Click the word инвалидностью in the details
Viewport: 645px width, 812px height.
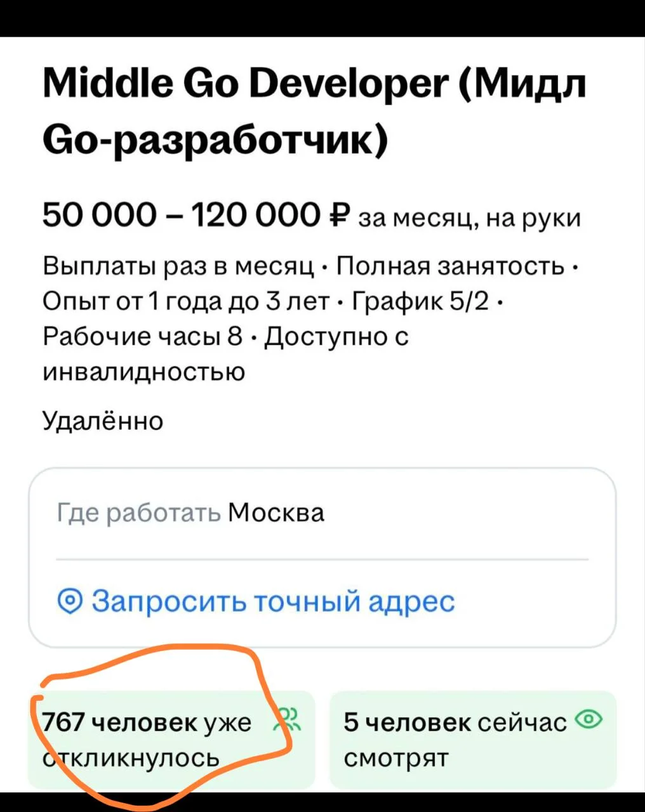pos(143,372)
